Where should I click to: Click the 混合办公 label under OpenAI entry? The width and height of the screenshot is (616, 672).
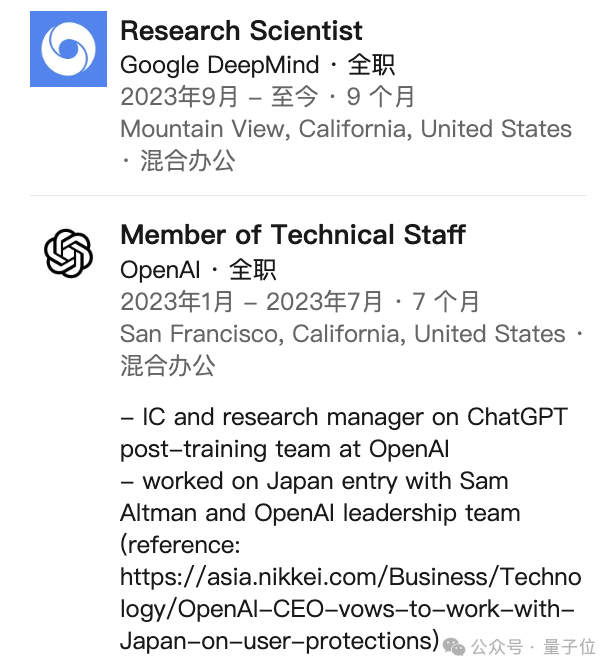click(x=168, y=366)
